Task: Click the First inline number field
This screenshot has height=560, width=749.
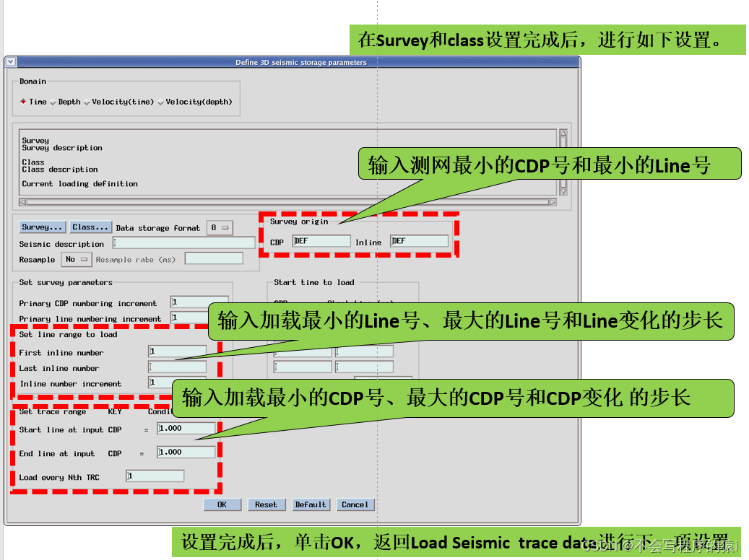Action: click(177, 351)
